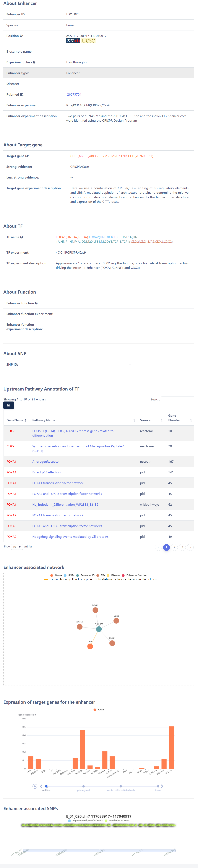Click the Enhancer function help icon
198x868 pixels.
[36, 303]
